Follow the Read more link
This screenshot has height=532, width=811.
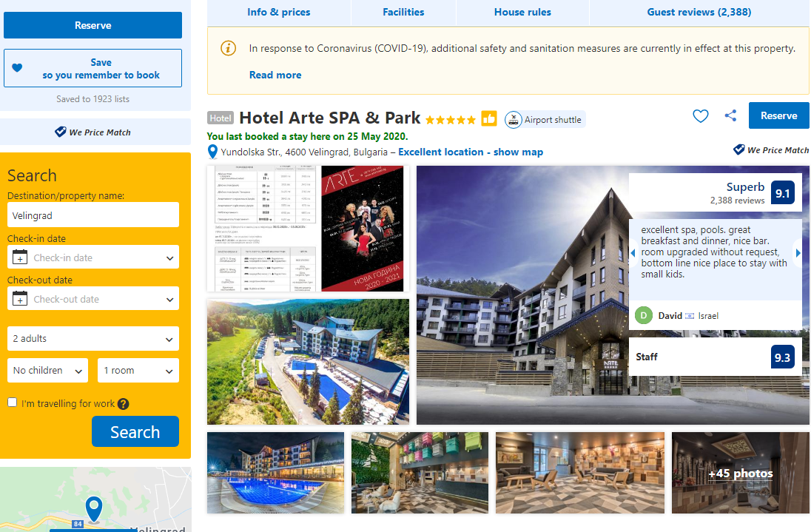click(x=275, y=75)
